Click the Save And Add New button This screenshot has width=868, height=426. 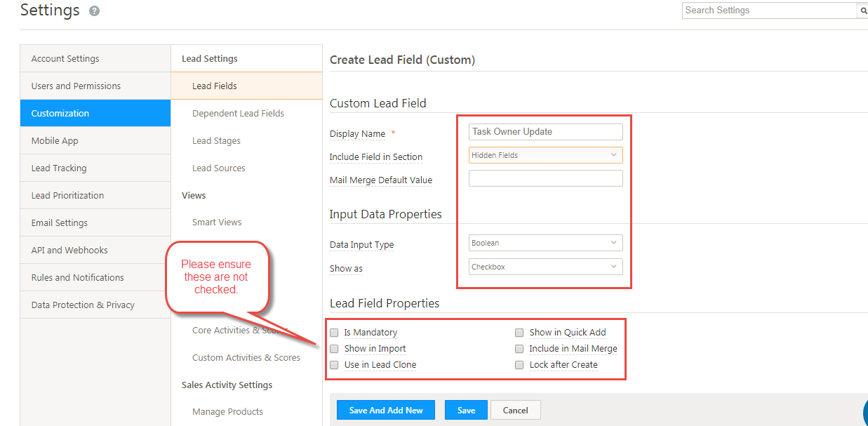(386, 411)
